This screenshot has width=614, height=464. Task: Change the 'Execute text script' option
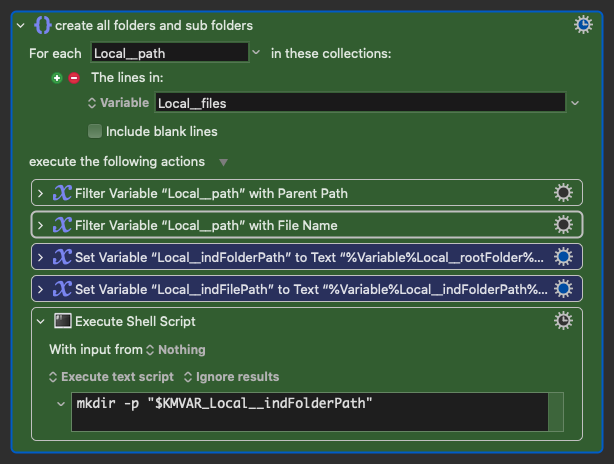[x=111, y=377]
